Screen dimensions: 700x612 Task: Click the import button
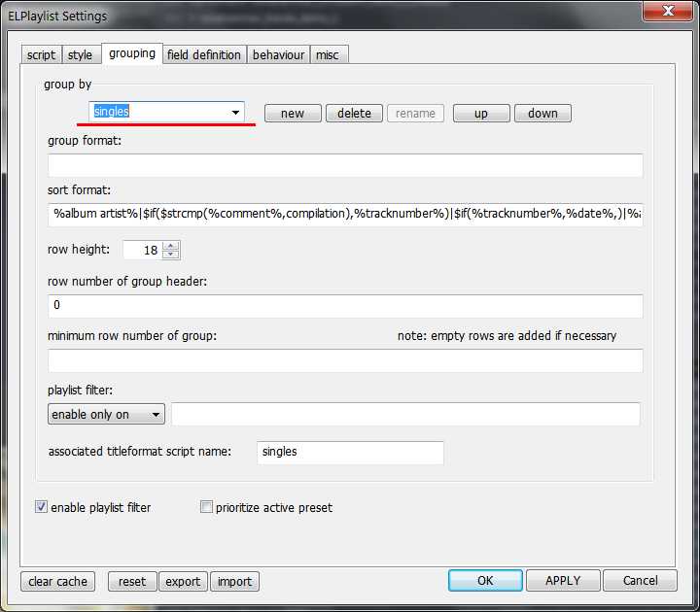(235, 581)
